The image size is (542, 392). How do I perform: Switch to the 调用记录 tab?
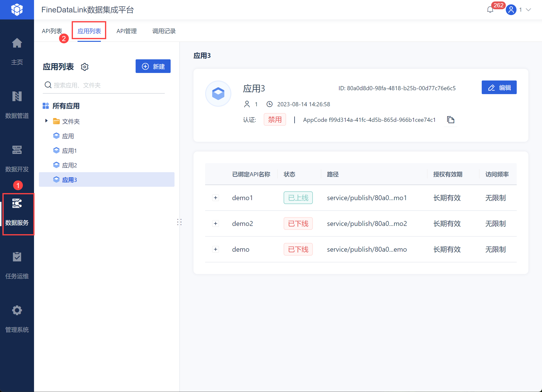164,31
